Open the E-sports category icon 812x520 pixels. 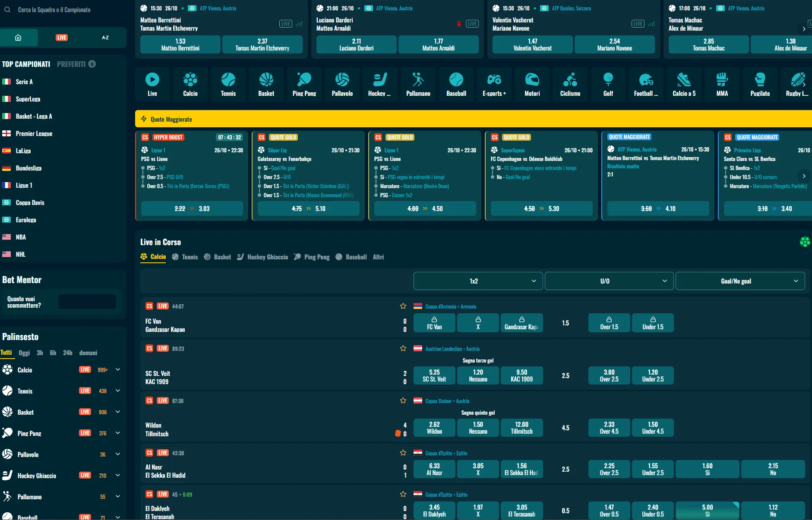pyautogui.click(x=494, y=84)
